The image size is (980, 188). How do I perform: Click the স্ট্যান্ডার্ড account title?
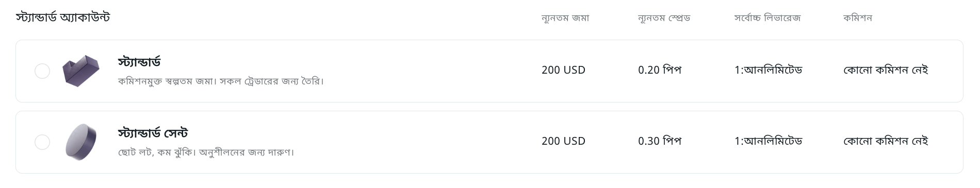coord(139,62)
